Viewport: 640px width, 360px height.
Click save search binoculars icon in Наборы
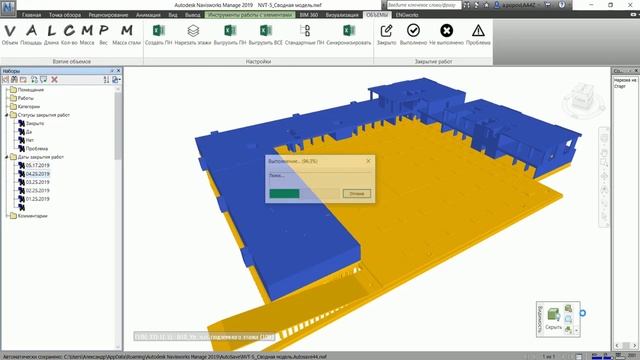point(14,80)
